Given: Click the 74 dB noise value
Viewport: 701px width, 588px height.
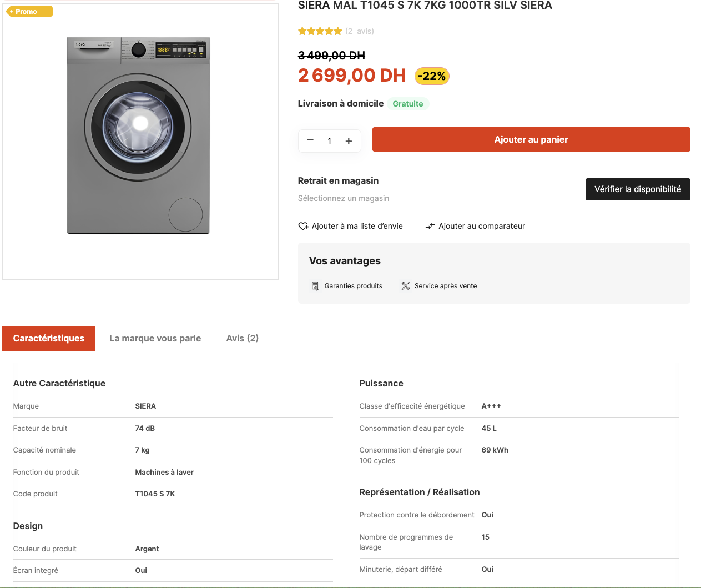Looking at the screenshot, I should (x=145, y=428).
